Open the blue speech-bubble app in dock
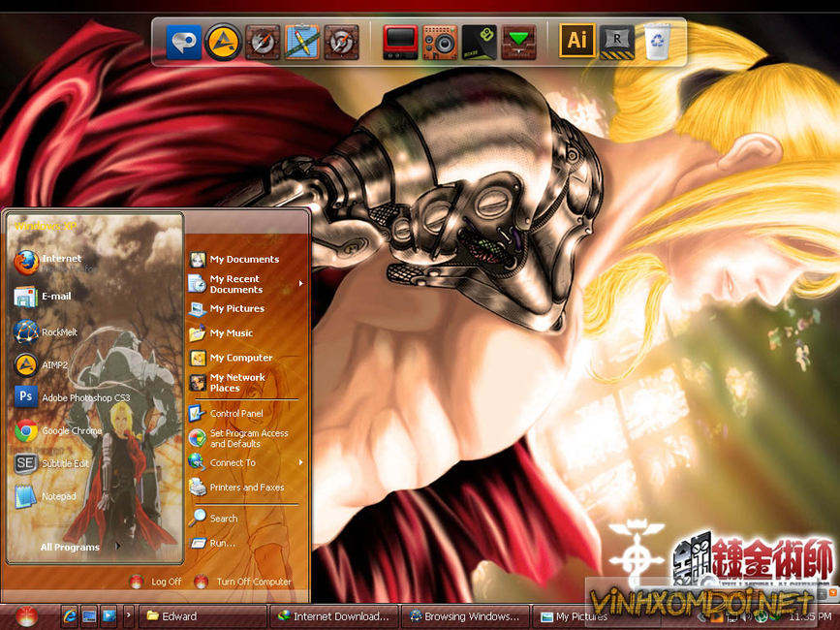 (x=184, y=42)
